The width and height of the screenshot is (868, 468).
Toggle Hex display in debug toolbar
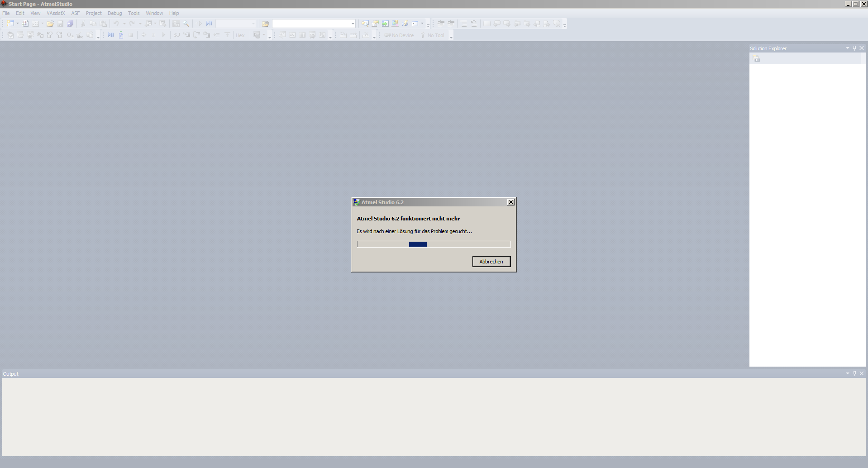[240, 35]
